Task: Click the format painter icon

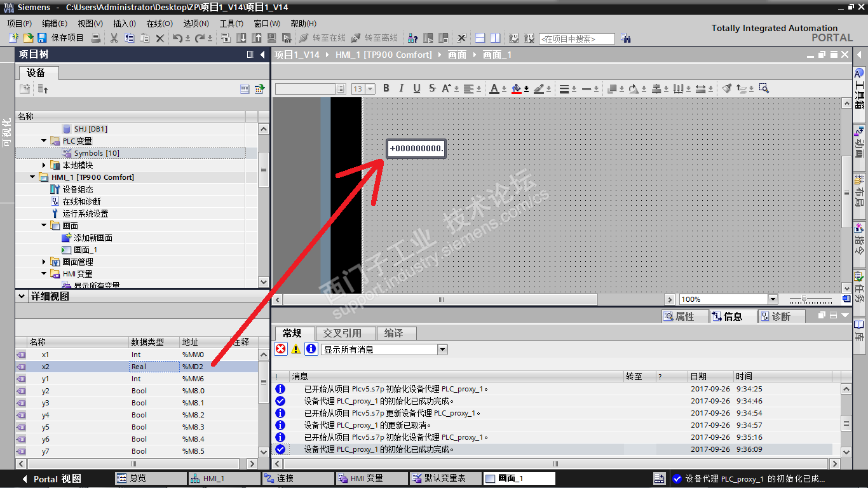Action: 727,88
